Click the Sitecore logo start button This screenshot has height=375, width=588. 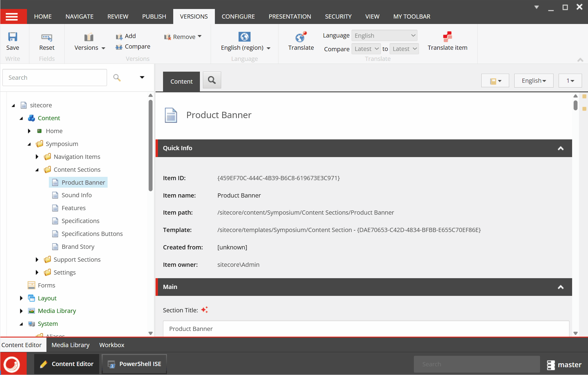point(12,364)
